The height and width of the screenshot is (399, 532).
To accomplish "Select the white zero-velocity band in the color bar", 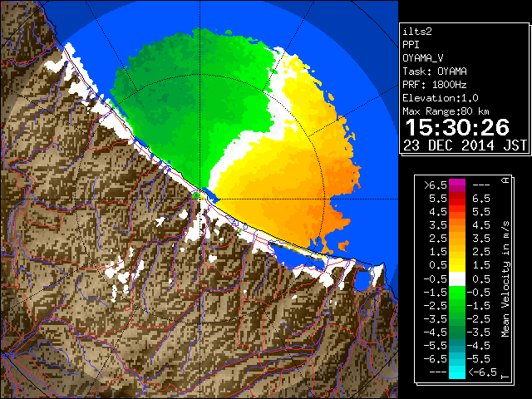I will [457, 279].
